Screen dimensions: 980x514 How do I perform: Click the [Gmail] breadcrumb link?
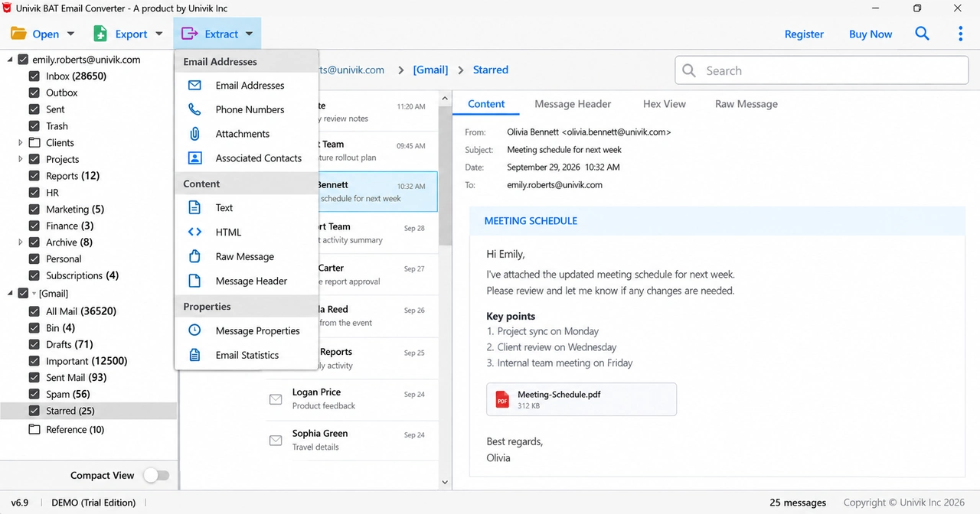click(x=430, y=70)
